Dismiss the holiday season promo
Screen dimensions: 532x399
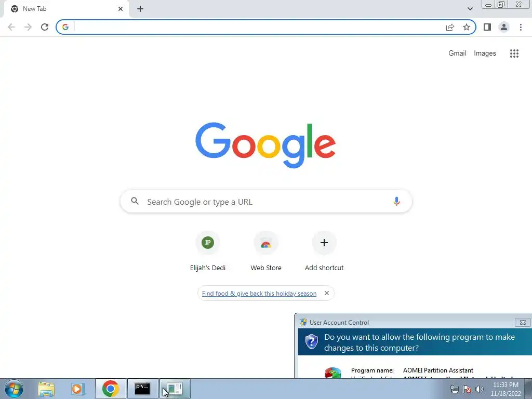[327, 293]
